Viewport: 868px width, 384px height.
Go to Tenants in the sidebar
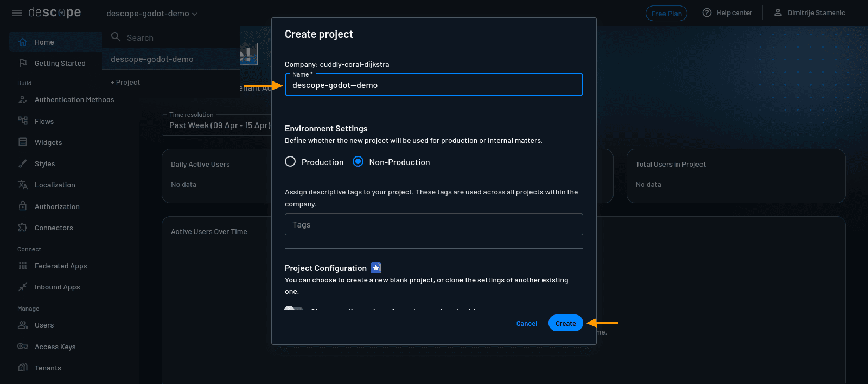coord(48,368)
